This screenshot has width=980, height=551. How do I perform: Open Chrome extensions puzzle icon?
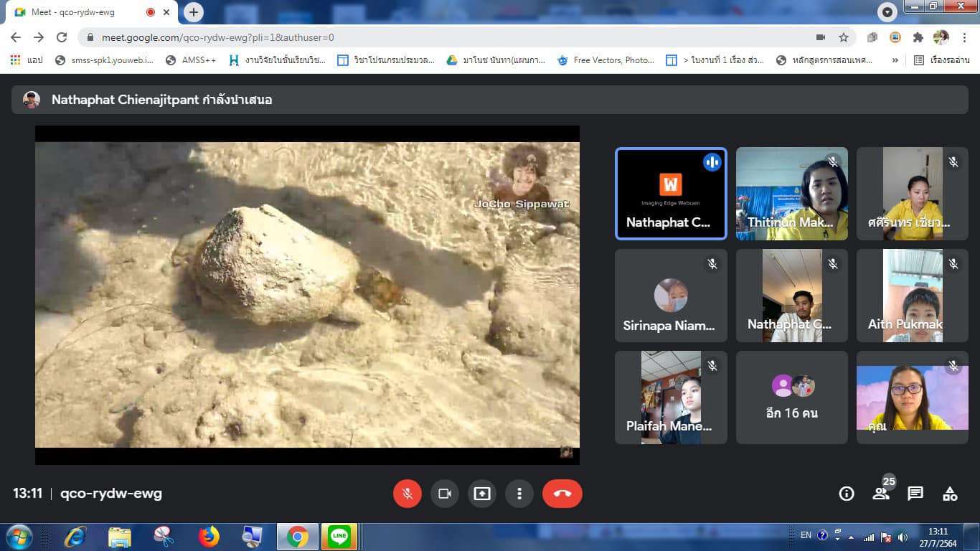pyautogui.click(x=918, y=37)
